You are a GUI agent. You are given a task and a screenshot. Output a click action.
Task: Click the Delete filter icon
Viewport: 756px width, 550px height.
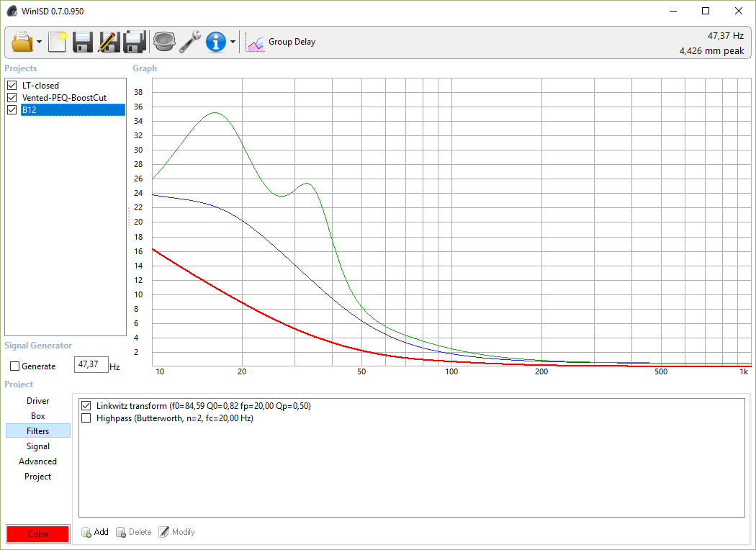[121, 532]
